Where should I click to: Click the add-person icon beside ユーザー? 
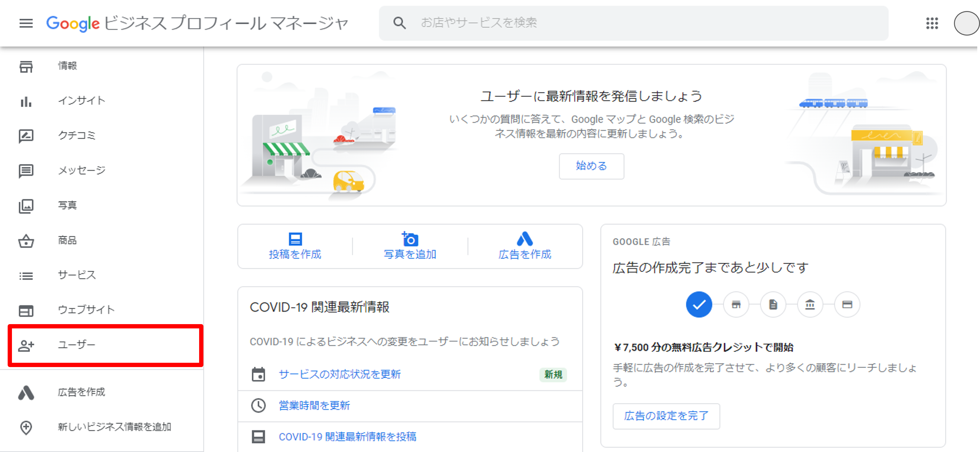26,345
